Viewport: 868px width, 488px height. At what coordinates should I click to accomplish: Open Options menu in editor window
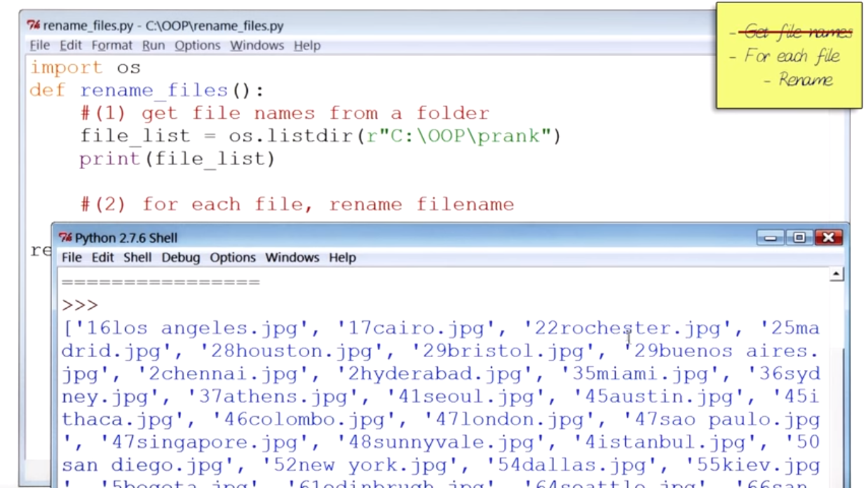click(198, 46)
